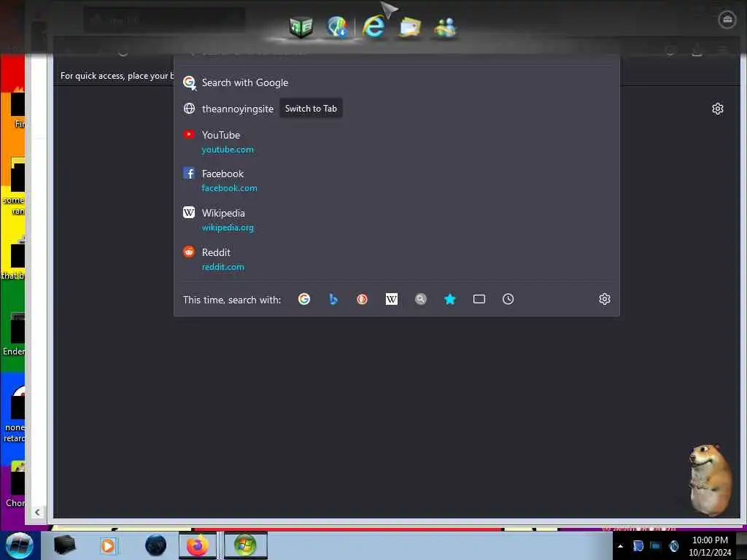This screenshot has width=747, height=560.
Task: Launch Internet Explorer from the top dock
Action: coord(374,26)
